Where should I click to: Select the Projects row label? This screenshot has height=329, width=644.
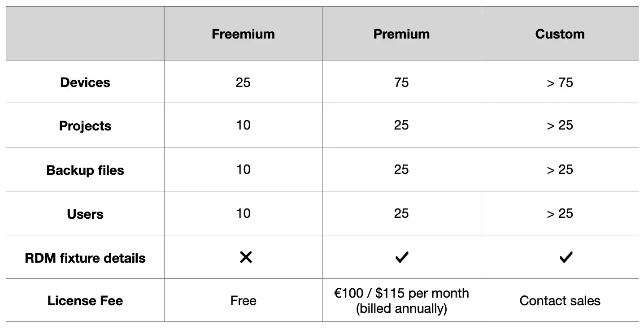(85, 126)
